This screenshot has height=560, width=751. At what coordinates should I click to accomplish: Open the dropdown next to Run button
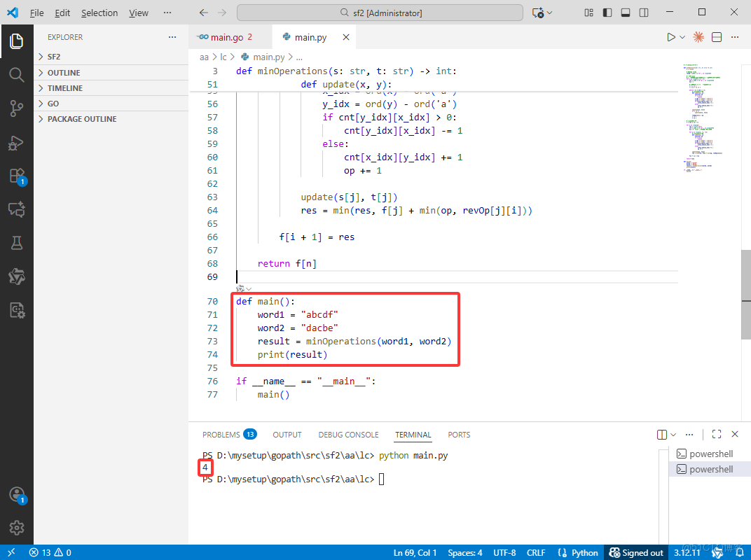click(x=682, y=37)
